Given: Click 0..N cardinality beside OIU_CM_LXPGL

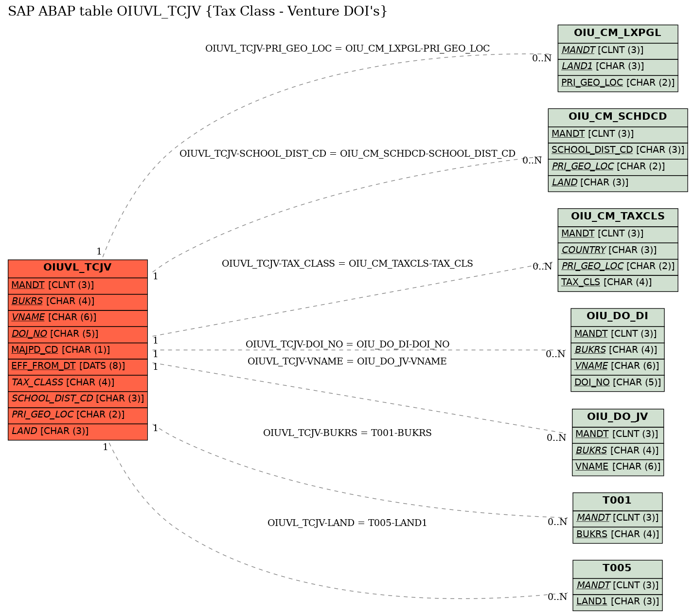Looking at the screenshot, I should click(x=542, y=58).
